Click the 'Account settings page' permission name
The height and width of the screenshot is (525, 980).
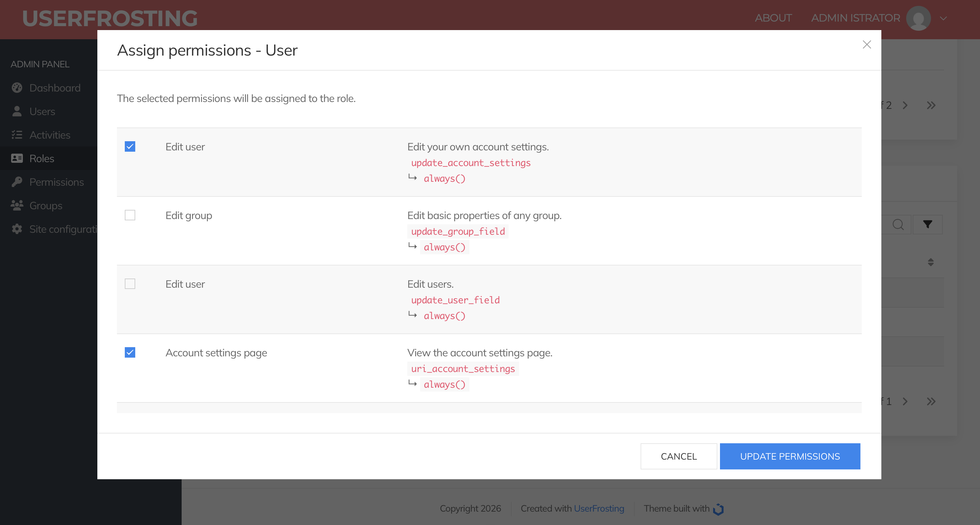pos(216,353)
